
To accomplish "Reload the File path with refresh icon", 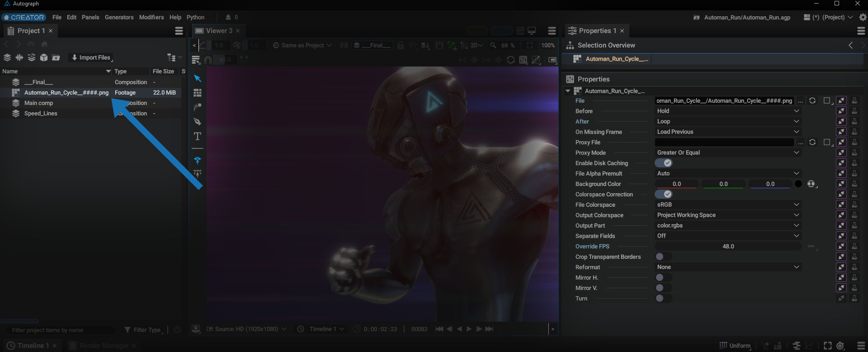I will coord(812,100).
